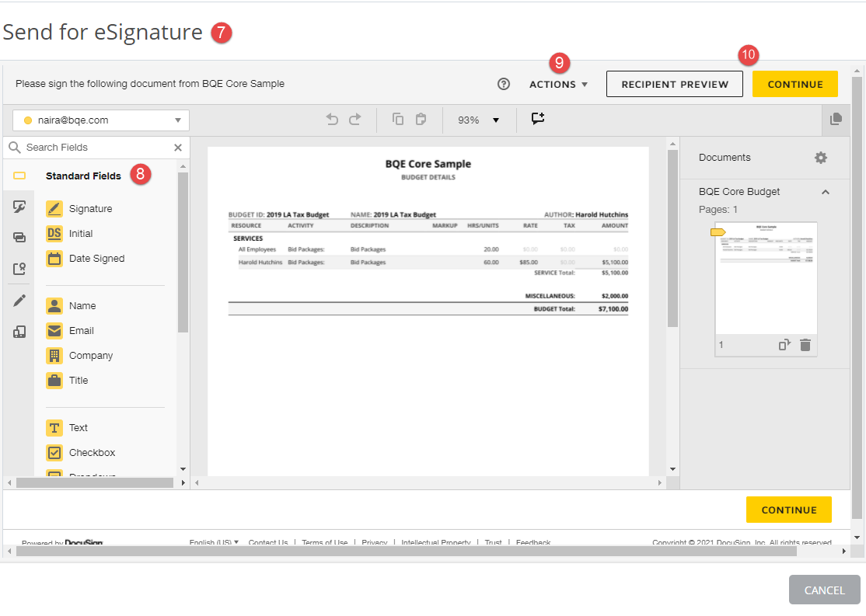Open the 93% zoom dropdown

(478, 120)
